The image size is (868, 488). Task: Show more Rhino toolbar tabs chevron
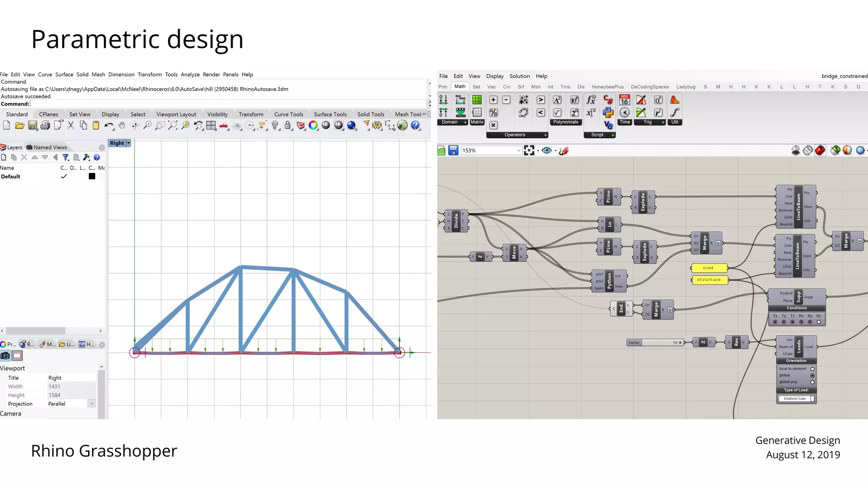(424, 114)
